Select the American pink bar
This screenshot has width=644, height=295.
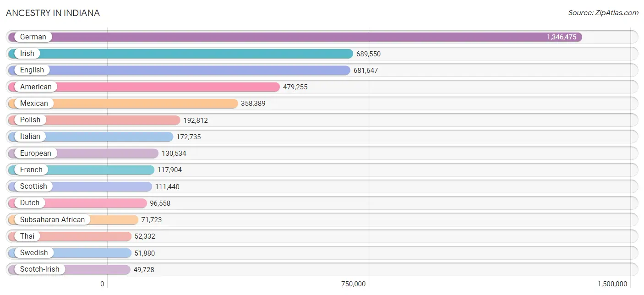click(x=144, y=87)
